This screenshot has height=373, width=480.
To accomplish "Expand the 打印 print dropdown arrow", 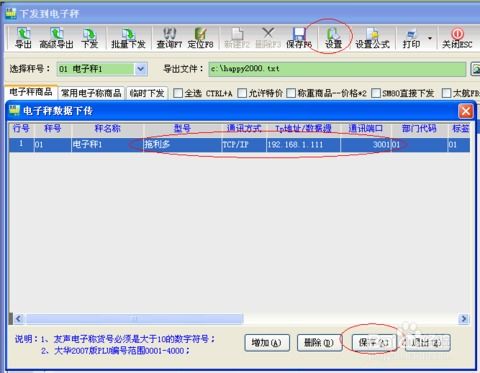I will (430, 38).
